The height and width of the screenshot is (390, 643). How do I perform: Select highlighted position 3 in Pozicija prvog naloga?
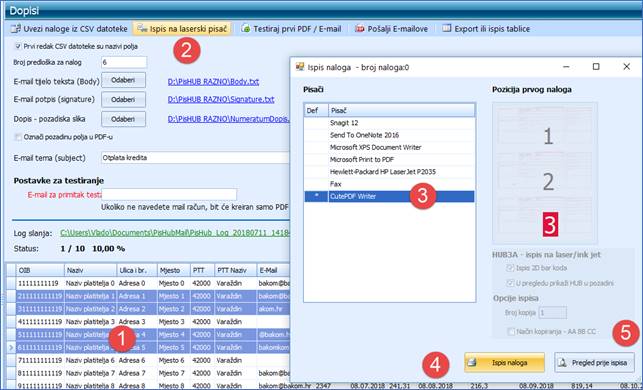tap(550, 224)
